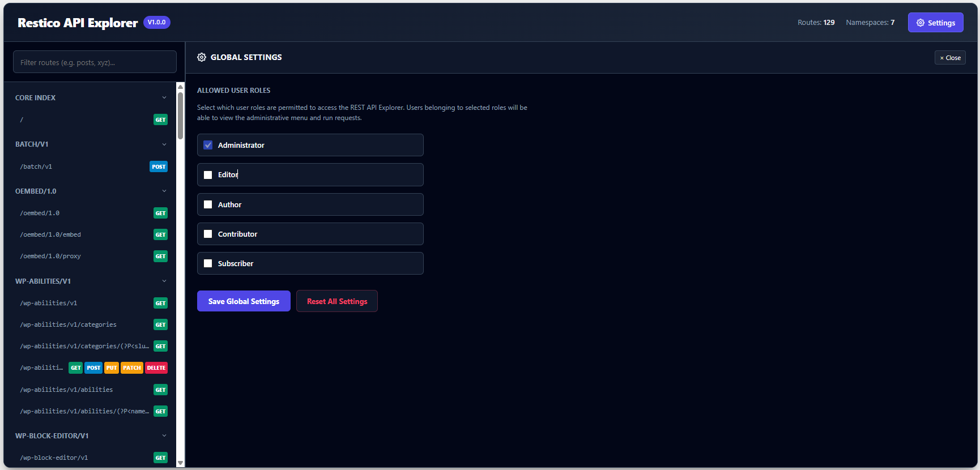Open the root / route
The width and height of the screenshot is (980, 470).
click(x=91, y=119)
